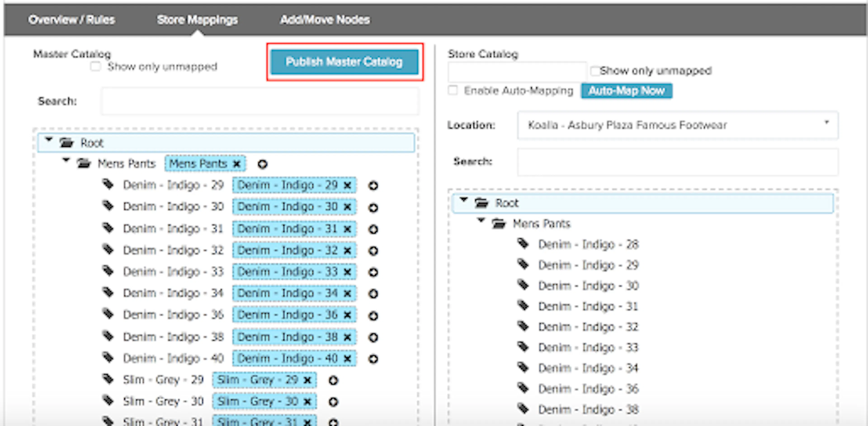The height and width of the screenshot is (426, 868).
Task: Open the Location dropdown
Action: (678, 125)
